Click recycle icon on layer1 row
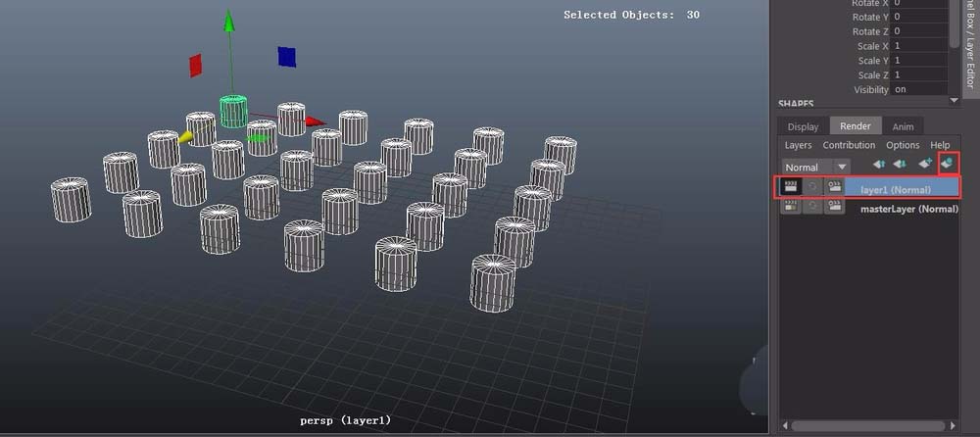The image size is (980, 437). (x=812, y=187)
